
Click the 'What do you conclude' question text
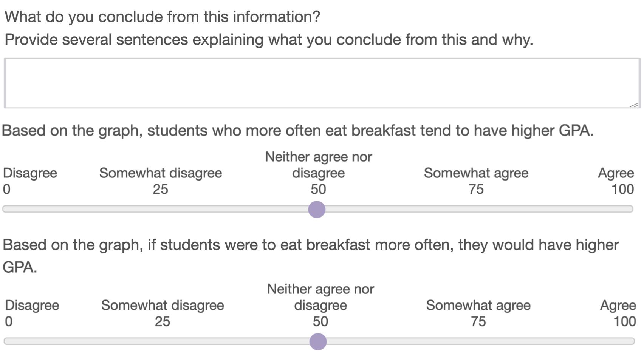click(x=162, y=17)
